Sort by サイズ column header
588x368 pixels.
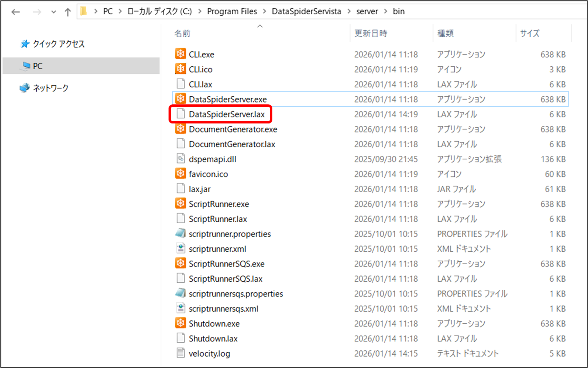coord(530,33)
